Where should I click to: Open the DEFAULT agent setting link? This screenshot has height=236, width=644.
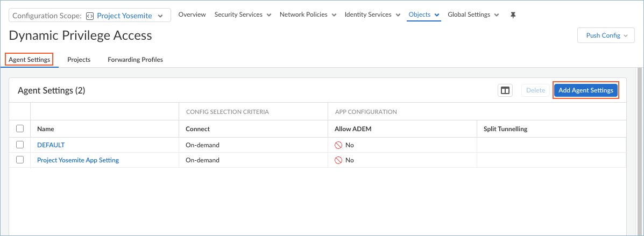click(x=51, y=145)
